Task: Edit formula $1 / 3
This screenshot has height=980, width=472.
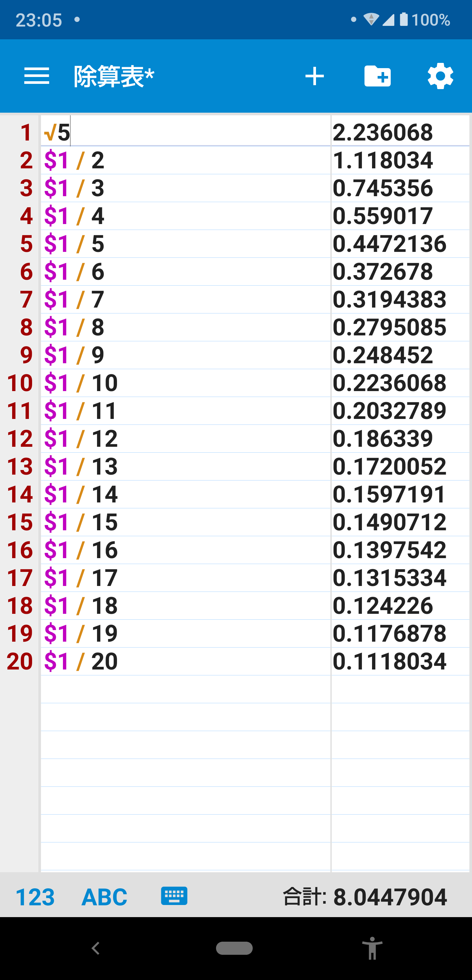Action: (x=186, y=188)
